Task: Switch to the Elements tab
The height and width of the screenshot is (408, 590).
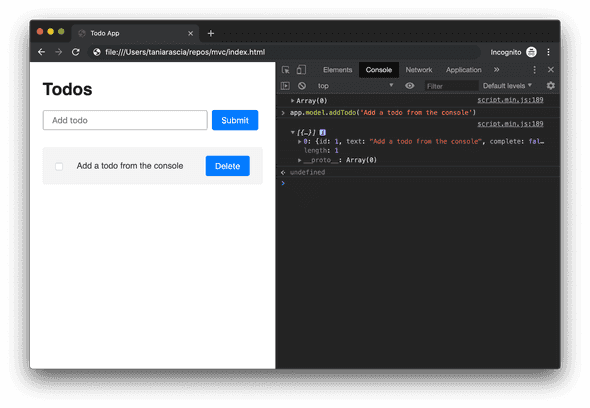Action: pos(338,70)
